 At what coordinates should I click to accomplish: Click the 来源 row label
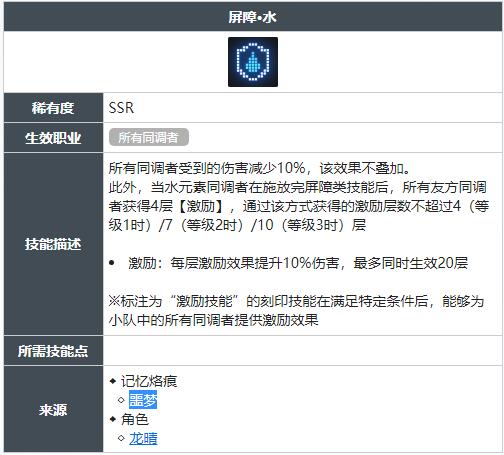(53, 409)
